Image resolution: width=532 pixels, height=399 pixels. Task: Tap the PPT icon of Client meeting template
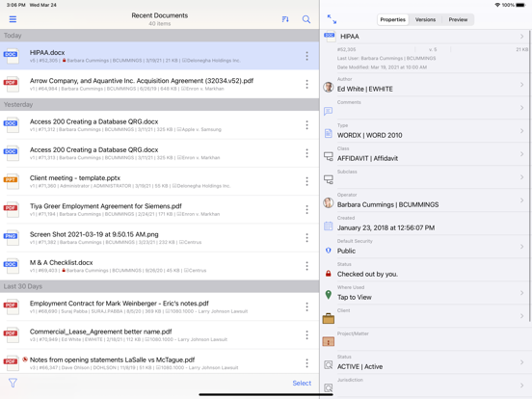coord(12,181)
